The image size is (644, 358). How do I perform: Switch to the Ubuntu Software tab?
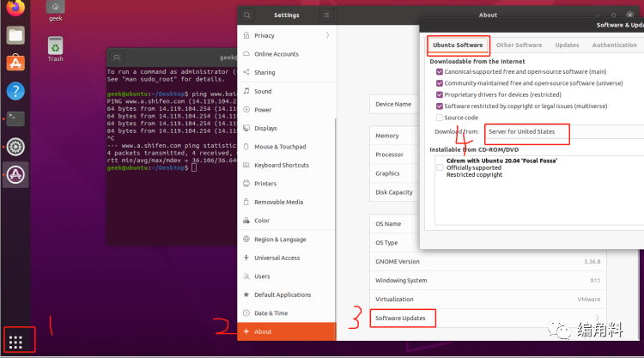pyautogui.click(x=458, y=46)
